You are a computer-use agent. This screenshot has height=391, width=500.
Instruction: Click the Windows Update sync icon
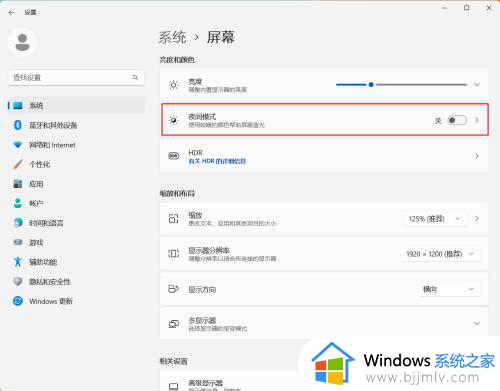pos(18,301)
